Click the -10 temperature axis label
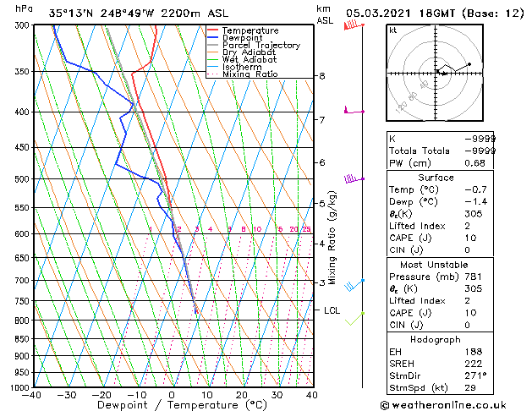This screenshot has width=532, height=411. coord(136,395)
